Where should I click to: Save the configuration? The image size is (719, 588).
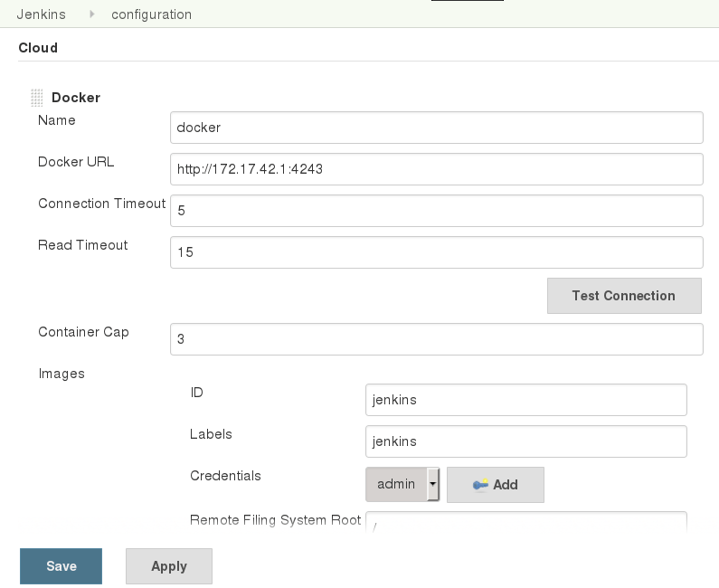tap(61, 566)
